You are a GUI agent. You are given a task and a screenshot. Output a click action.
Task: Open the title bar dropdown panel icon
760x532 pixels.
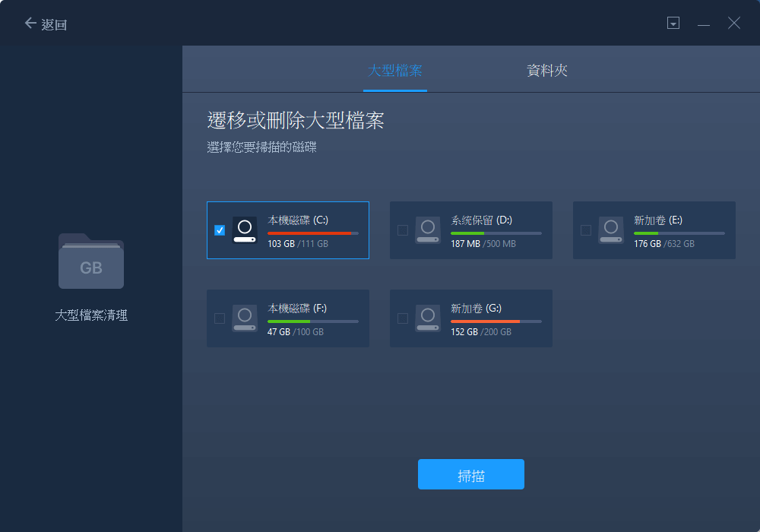pyautogui.click(x=673, y=23)
